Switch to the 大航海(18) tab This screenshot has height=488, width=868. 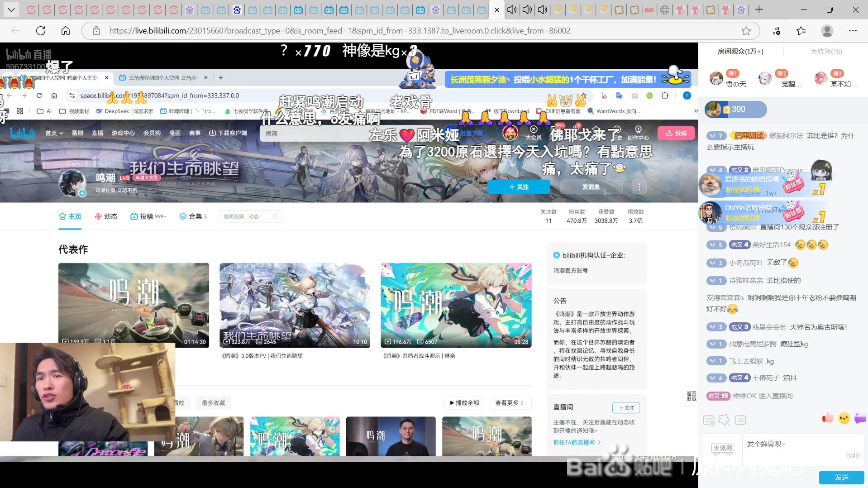(826, 51)
